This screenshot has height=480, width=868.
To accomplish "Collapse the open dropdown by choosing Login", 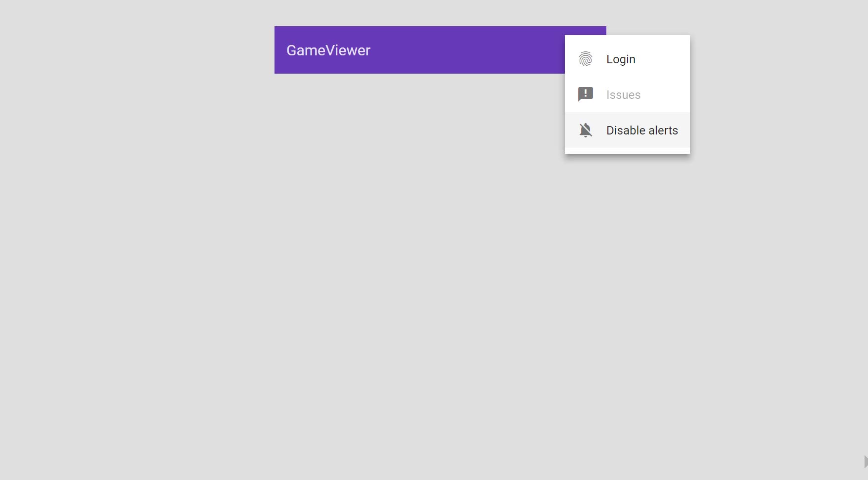I will (x=621, y=59).
